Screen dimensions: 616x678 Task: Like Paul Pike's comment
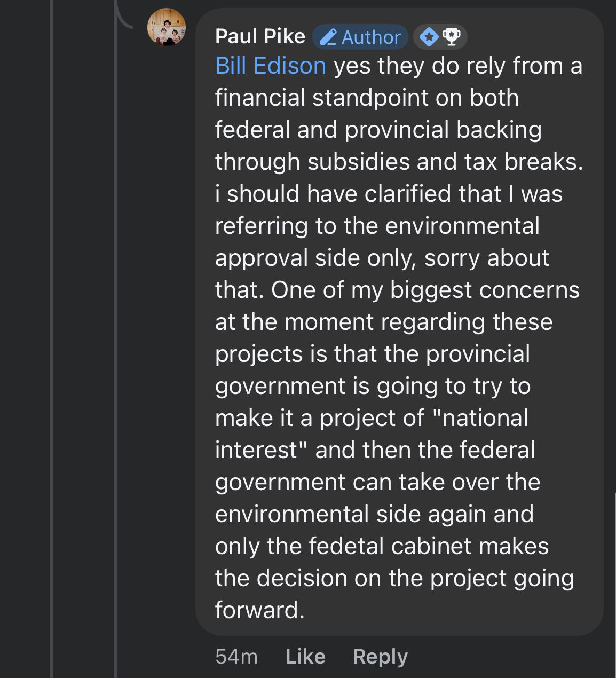(305, 656)
